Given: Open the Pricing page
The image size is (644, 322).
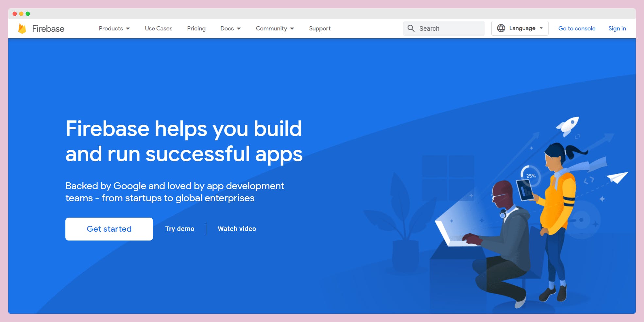Looking at the screenshot, I should (x=196, y=28).
